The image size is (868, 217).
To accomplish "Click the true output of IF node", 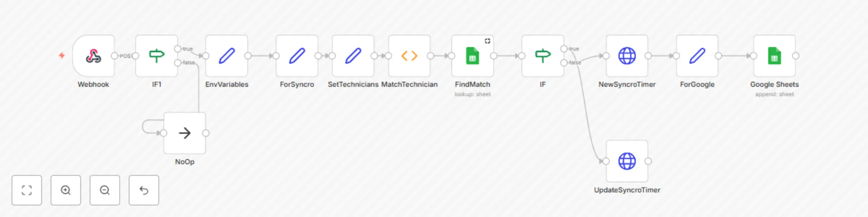I will pos(564,48).
